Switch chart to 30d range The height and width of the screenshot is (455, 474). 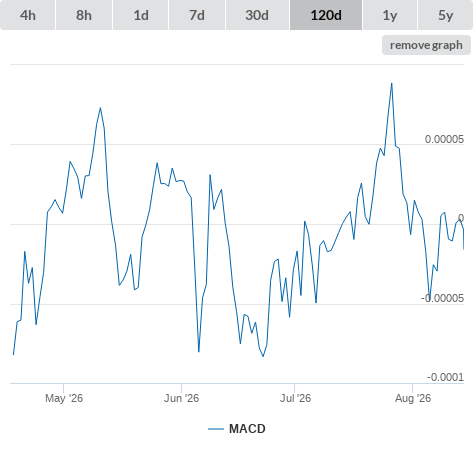tap(257, 15)
